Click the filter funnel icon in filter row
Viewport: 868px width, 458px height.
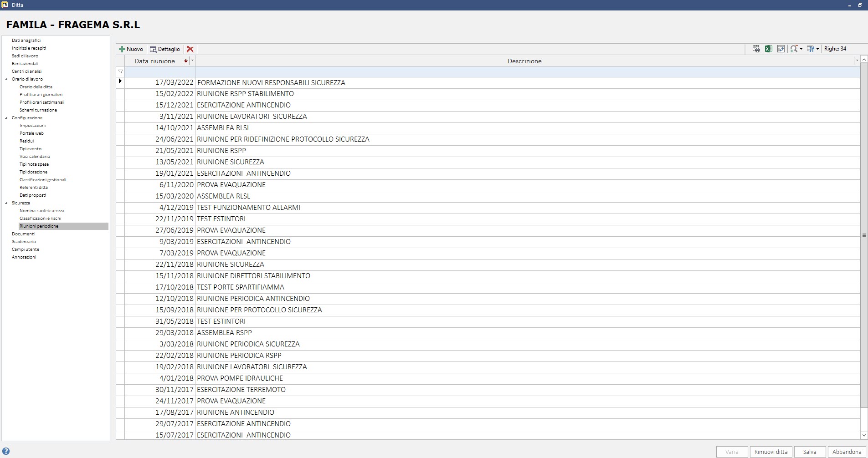[120, 71]
